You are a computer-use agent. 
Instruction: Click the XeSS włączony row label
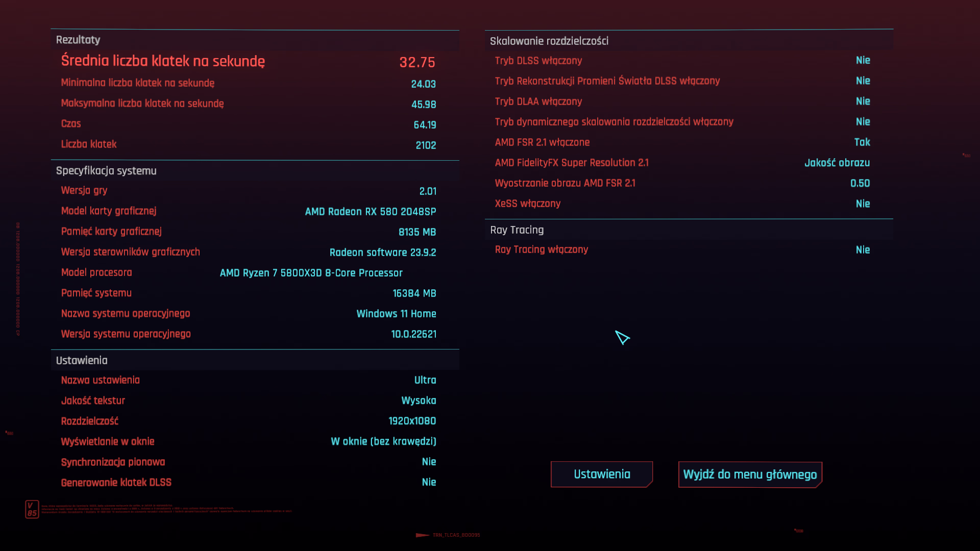click(527, 204)
